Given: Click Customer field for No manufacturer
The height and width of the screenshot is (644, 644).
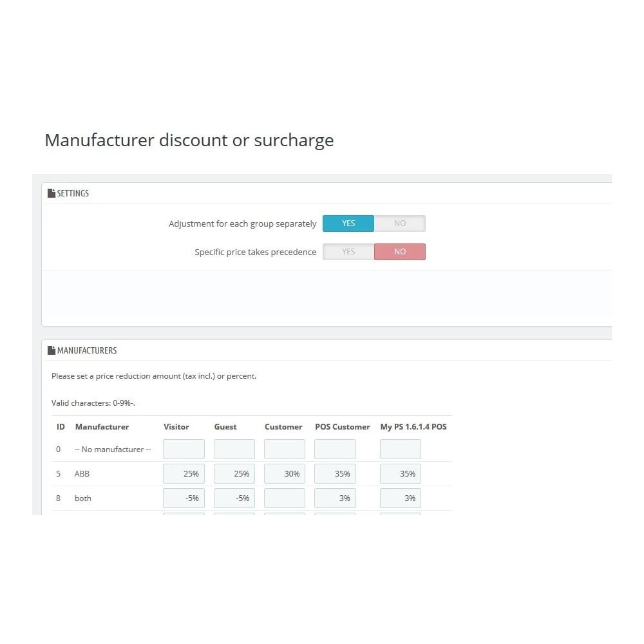Looking at the screenshot, I should coord(285,450).
